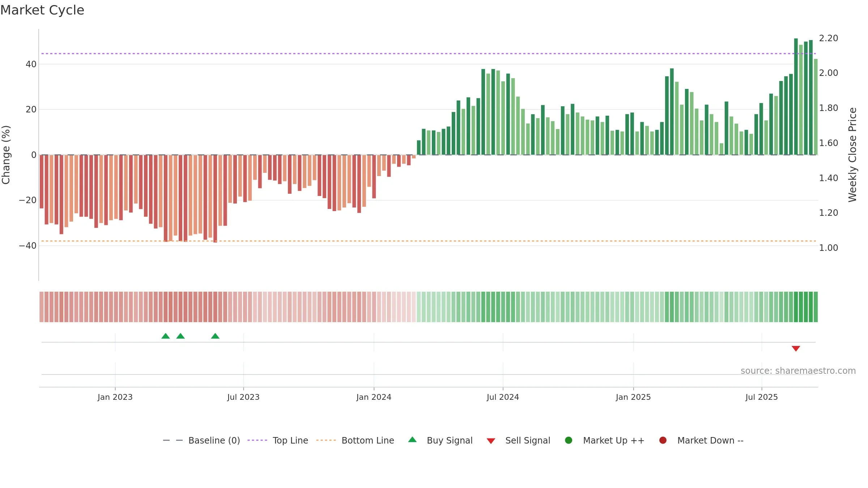
Task: Click the Jul 2025 axis label
Action: coord(762,397)
